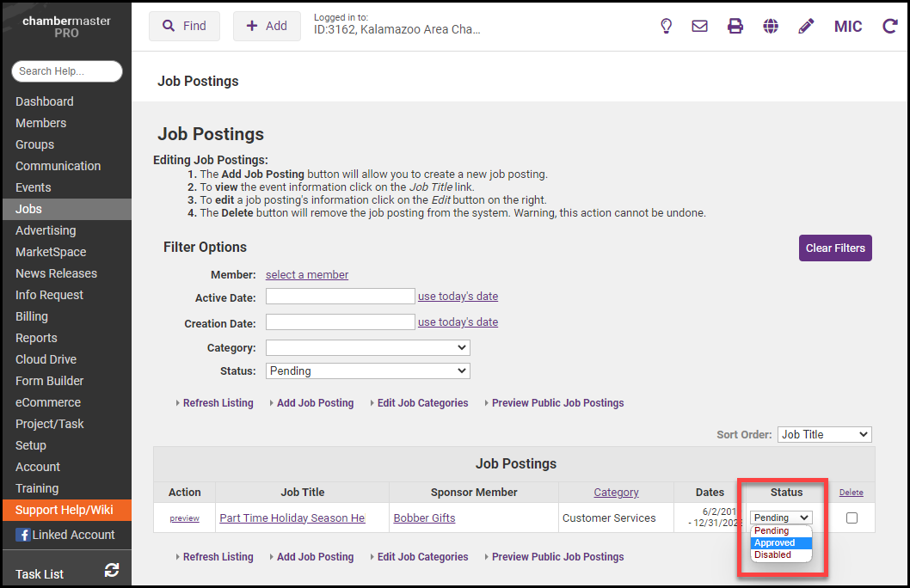Open the Status filter dropdown

click(367, 371)
